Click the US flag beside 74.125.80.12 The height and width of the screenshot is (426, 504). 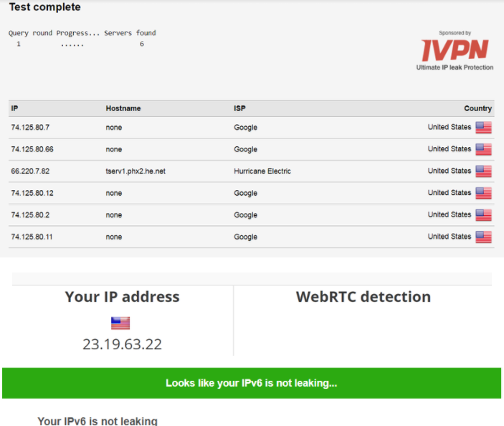coord(483,193)
